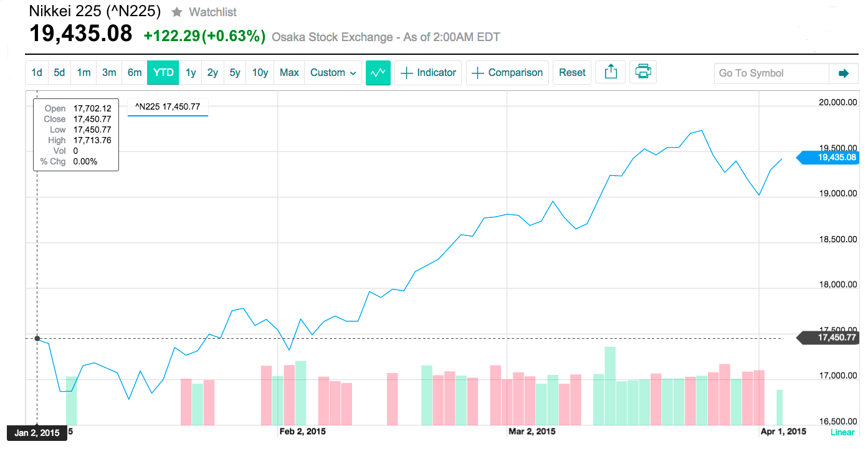Image resolution: width=868 pixels, height=449 pixels.
Task: Click the print chart icon
Action: [x=643, y=73]
